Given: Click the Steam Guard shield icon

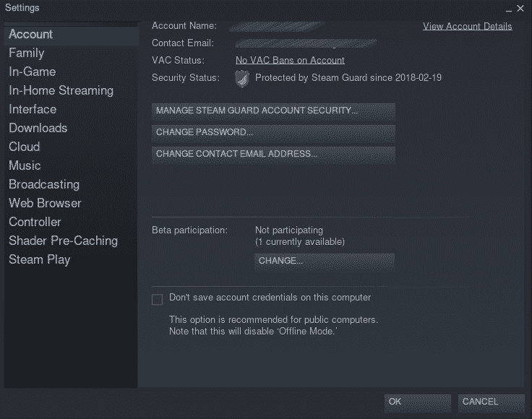Looking at the screenshot, I should point(242,78).
